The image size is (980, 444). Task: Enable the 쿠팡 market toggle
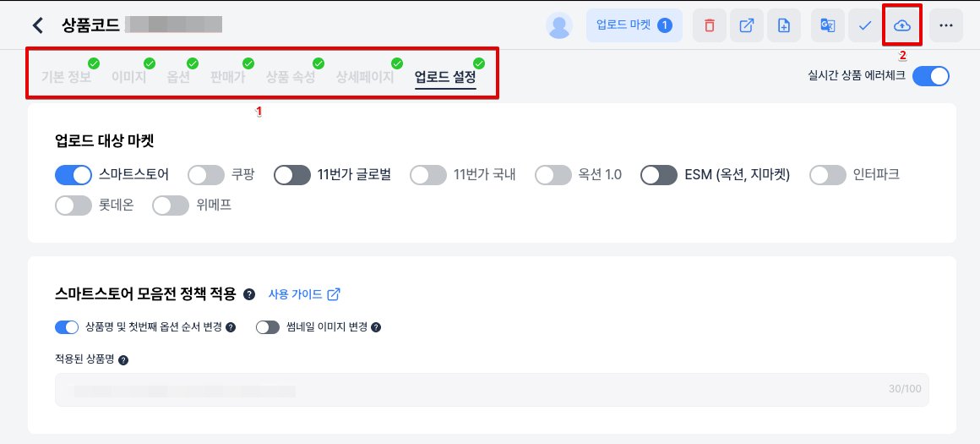(x=206, y=175)
